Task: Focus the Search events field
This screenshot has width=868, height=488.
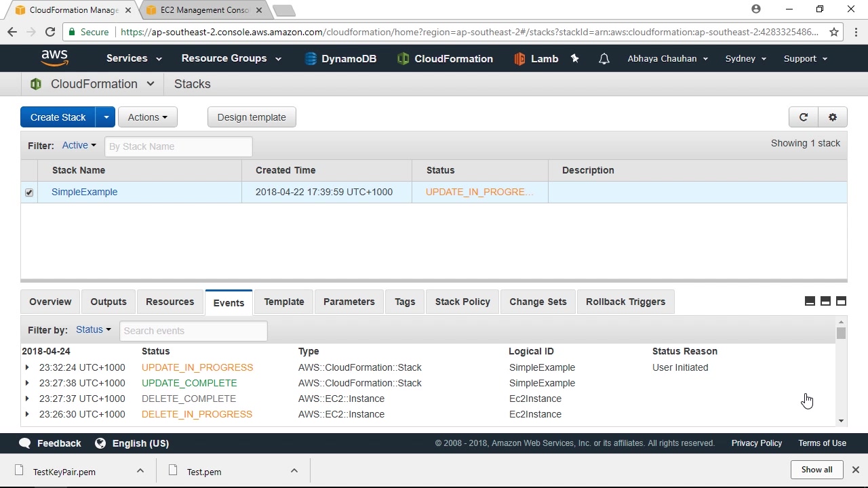Action: pyautogui.click(x=193, y=331)
